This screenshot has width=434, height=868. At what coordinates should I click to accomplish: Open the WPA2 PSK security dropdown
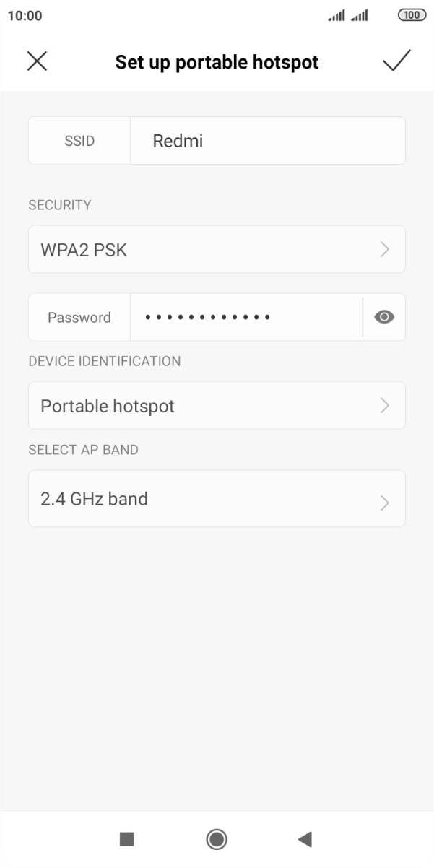pos(217,250)
